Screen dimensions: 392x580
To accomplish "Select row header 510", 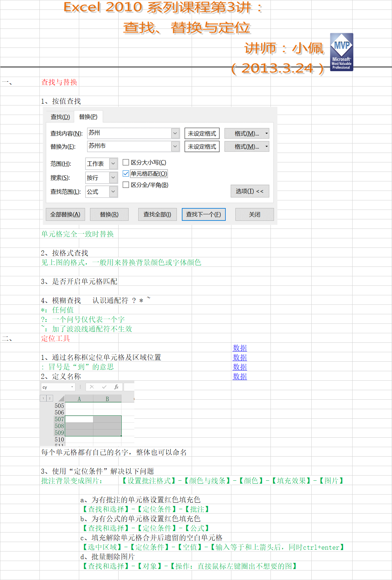I will coord(59,439).
